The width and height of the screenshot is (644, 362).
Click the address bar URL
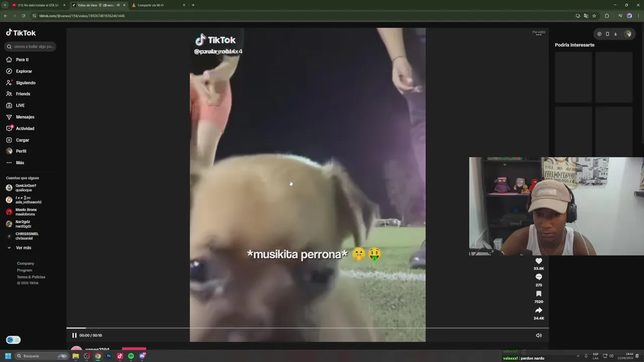click(x=82, y=16)
